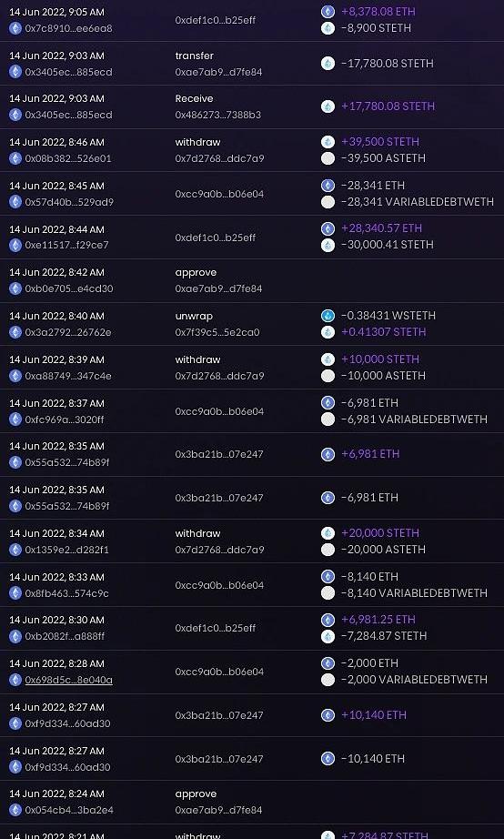Image resolution: width=504 pixels, height=839 pixels.
Task: Click Ethereum icon beside 0x7c8910...ee6ea8
Action: (x=15, y=28)
